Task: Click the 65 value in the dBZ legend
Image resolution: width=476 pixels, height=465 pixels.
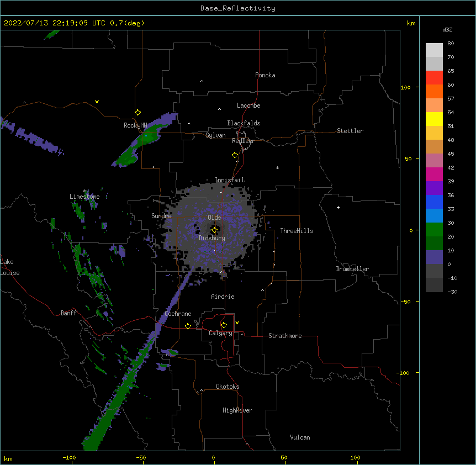Action: [451, 71]
